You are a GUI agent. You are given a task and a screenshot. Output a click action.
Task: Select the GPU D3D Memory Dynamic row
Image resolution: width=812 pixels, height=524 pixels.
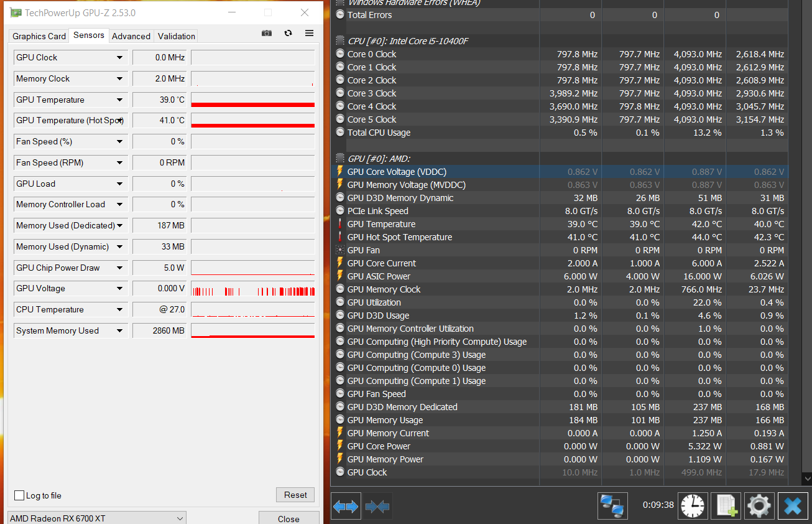(x=561, y=198)
